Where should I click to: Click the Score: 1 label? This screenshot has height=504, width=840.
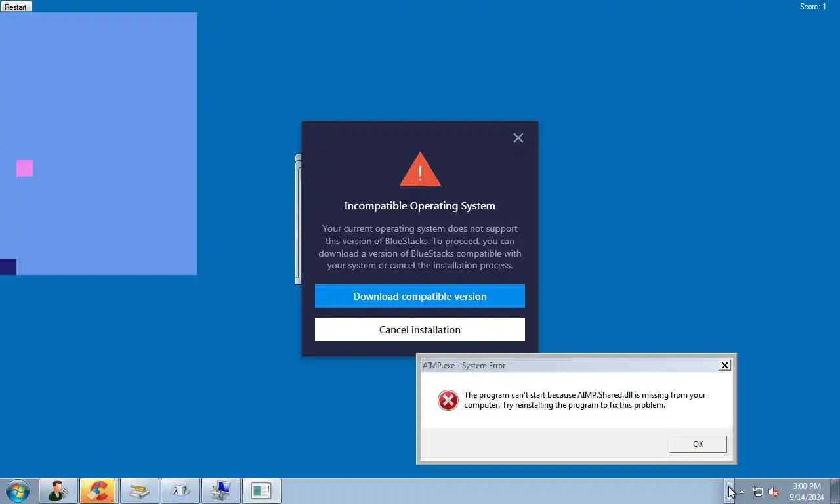[813, 7]
